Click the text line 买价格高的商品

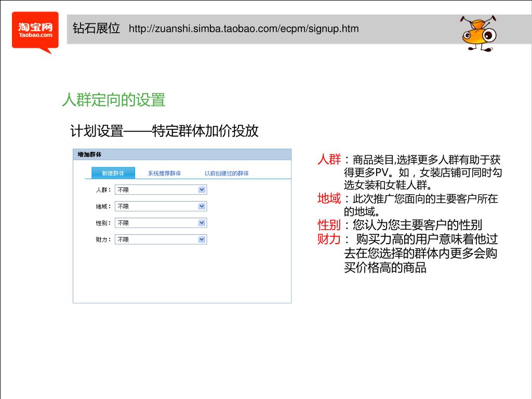(x=385, y=268)
